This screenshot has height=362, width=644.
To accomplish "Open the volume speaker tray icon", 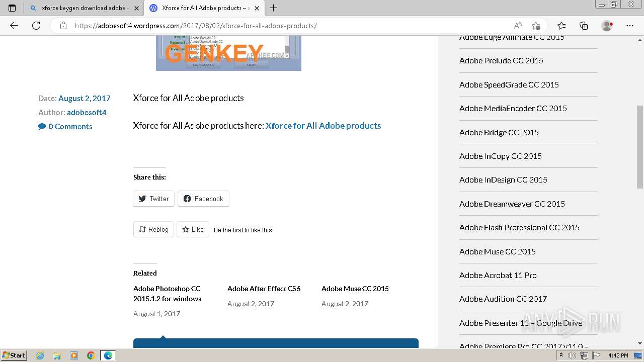I will pos(572,355).
